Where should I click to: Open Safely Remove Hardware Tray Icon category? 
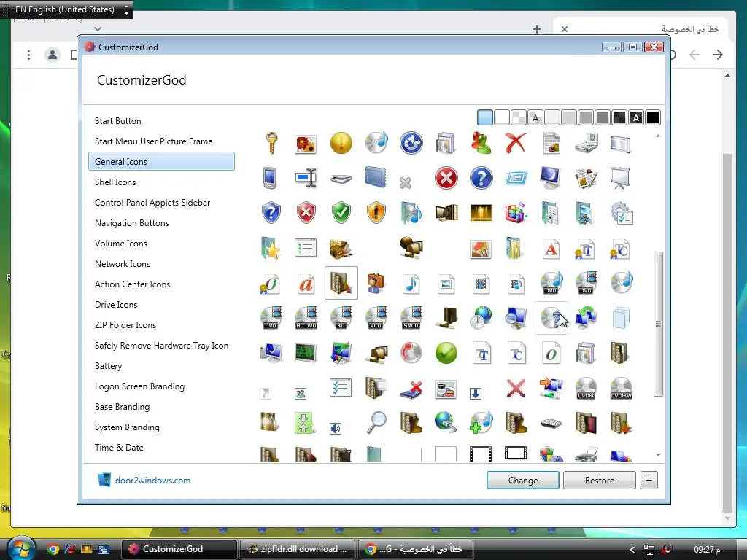point(161,346)
